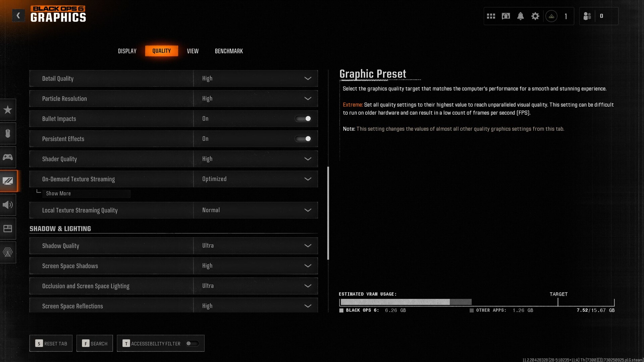Screen dimensions: 644x362
Task: Click the Reset Tab button
Action: (x=51, y=344)
